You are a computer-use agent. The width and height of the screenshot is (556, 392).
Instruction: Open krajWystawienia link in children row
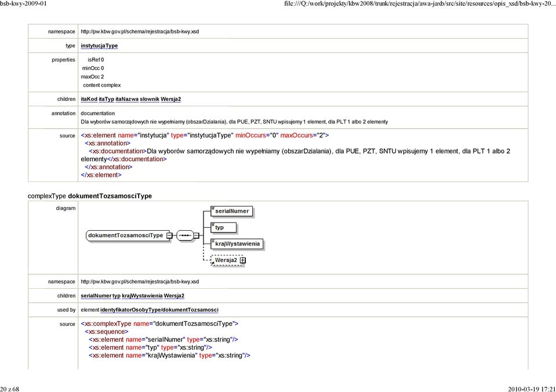(142, 296)
